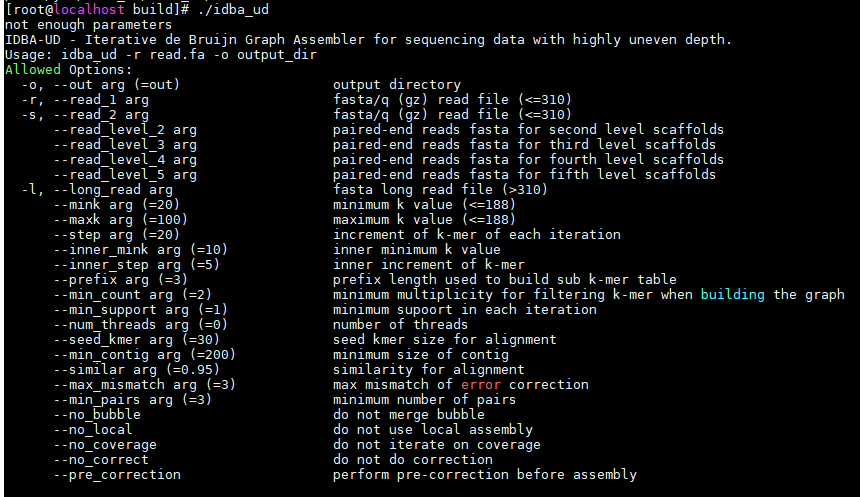Click the --inner_step arg (=5) option
860x497 pixels.
click(137, 264)
